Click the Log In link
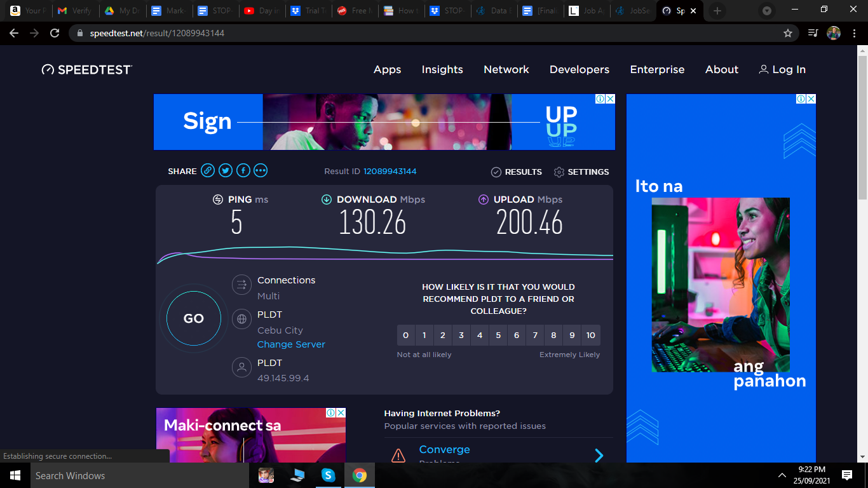Image resolution: width=868 pixels, height=488 pixels. (782, 70)
